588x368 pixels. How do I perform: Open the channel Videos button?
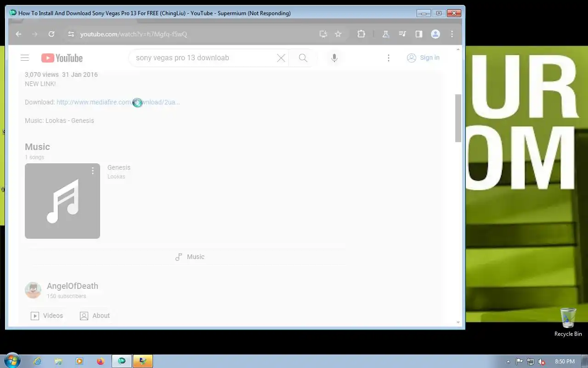click(47, 316)
